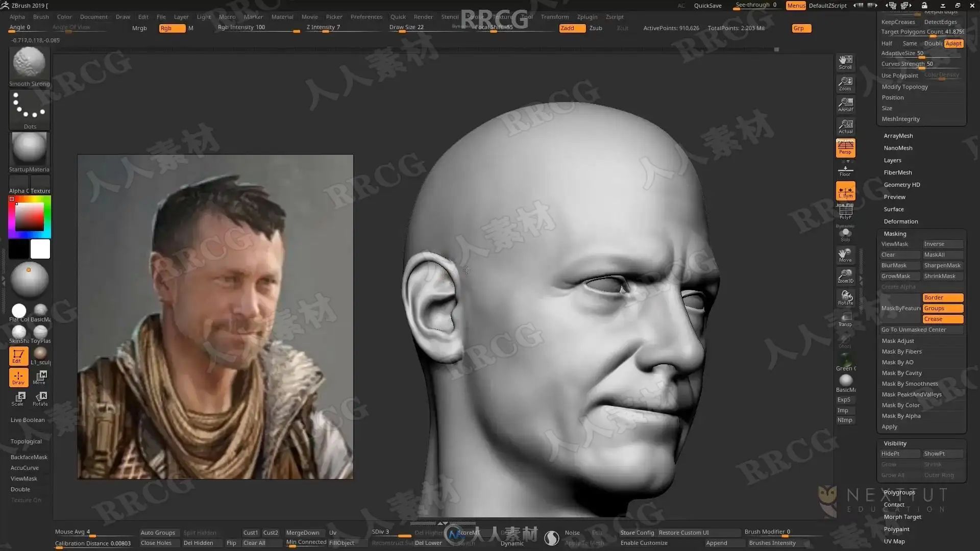Image resolution: width=980 pixels, height=551 pixels.
Task: Expand the Polygroups subpalette
Action: [x=899, y=492]
